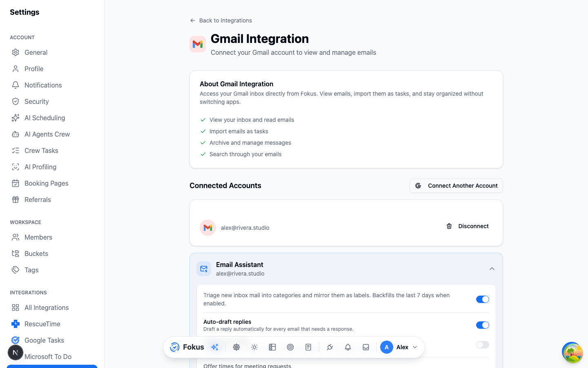Open the bell notifications icon in dock
This screenshot has height=368, width=588.
click(x=348, y=347)
